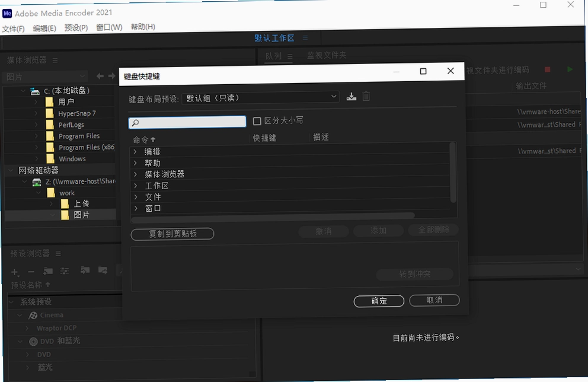
Task: Sort by the 命令 column header
Action: click(x=144, y=139)
